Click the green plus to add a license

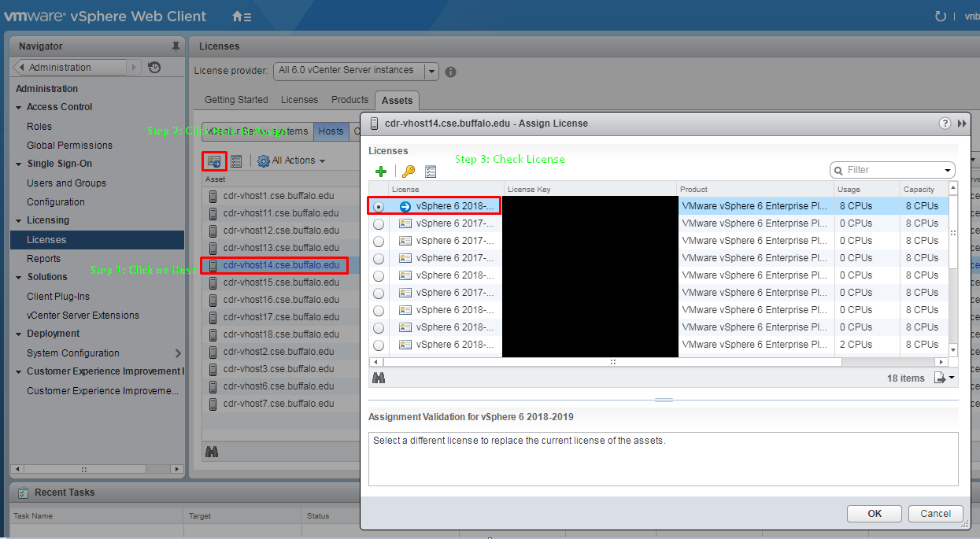point(381,171)
